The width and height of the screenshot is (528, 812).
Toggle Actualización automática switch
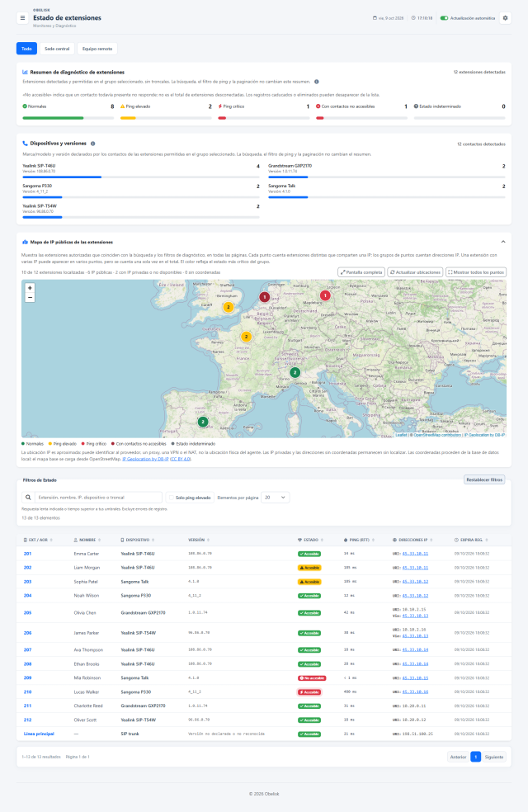444,18
